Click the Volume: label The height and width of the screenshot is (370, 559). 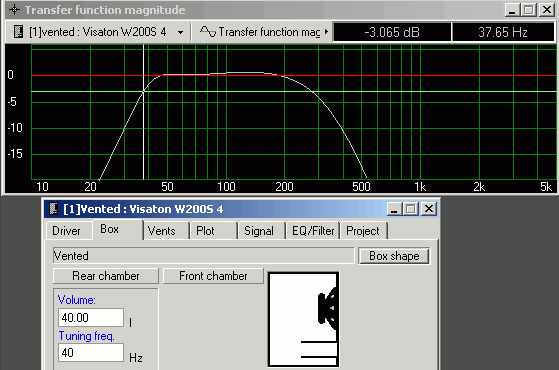(77, 300)
